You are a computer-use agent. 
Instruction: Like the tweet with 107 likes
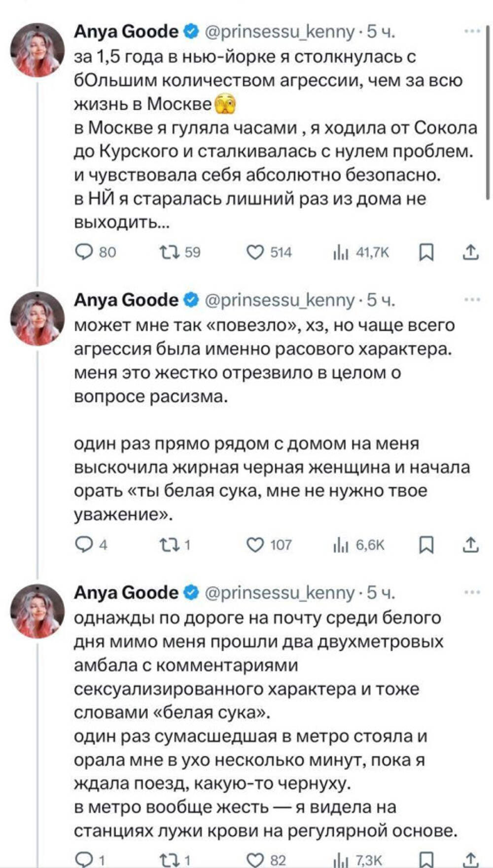[x=255, y=545]
